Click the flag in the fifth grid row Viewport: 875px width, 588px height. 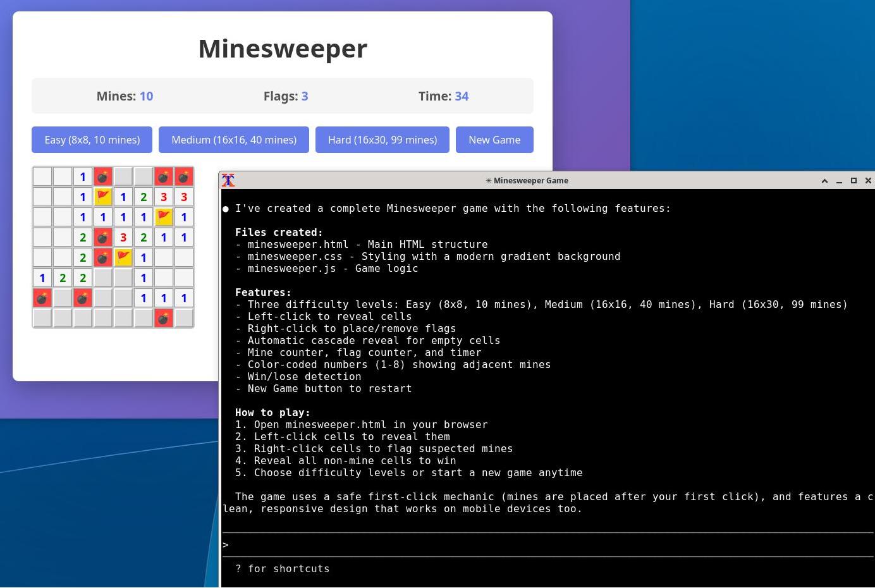123,257
